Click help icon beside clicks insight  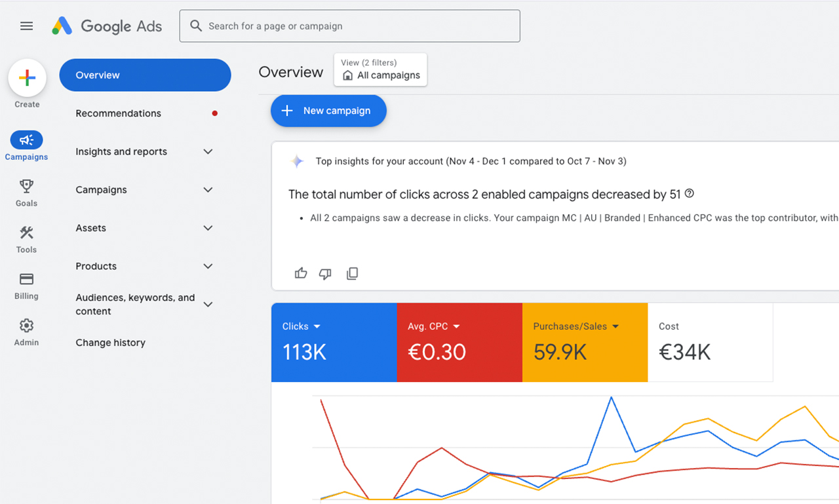[x=689, y=194]
